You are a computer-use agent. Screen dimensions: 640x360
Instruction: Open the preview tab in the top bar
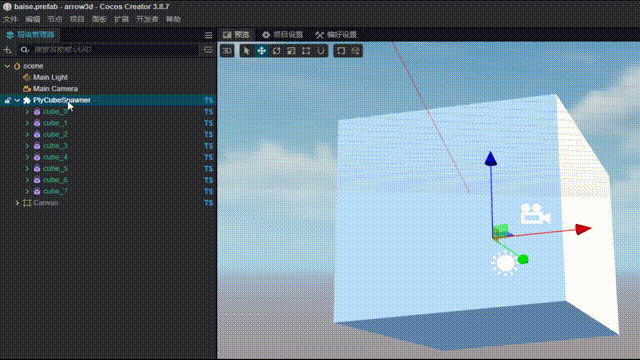[236, 35]
